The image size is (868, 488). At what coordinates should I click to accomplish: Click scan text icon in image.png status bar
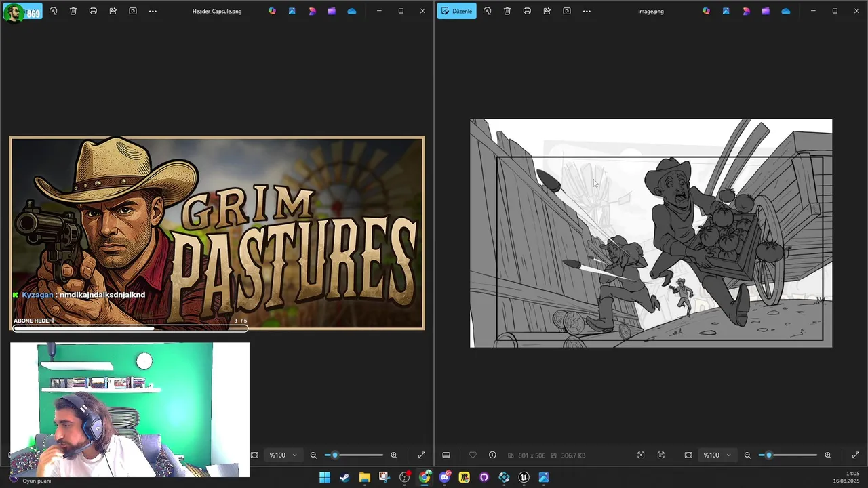(x=661, y=455)
